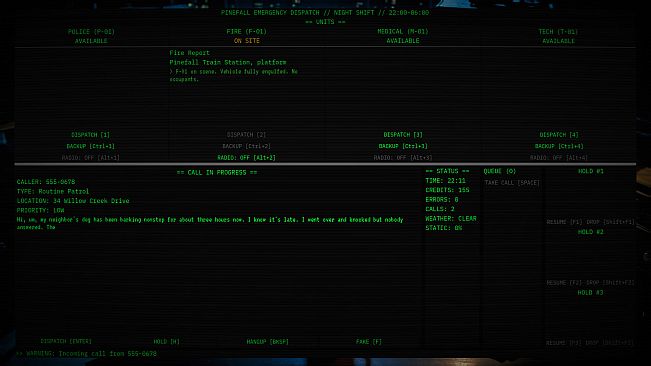Put current call on HOLD
The image size is (651, 366).
(166, 342)
